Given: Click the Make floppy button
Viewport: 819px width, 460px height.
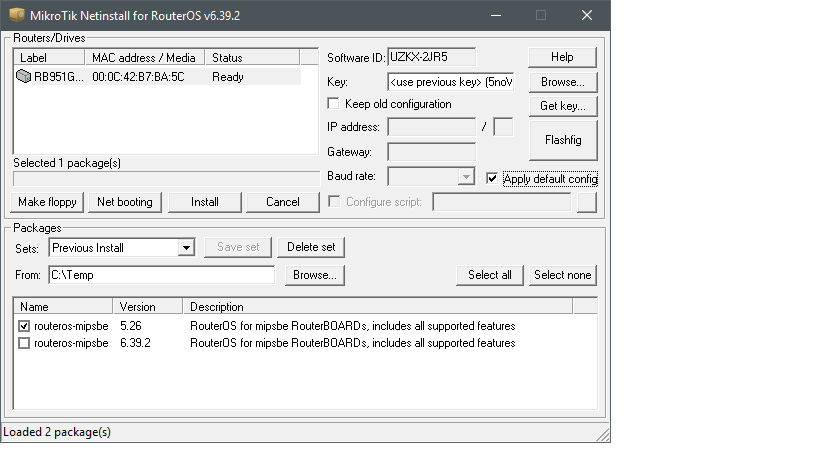Looking at the screenshot, I should click(x=47, y=202).
